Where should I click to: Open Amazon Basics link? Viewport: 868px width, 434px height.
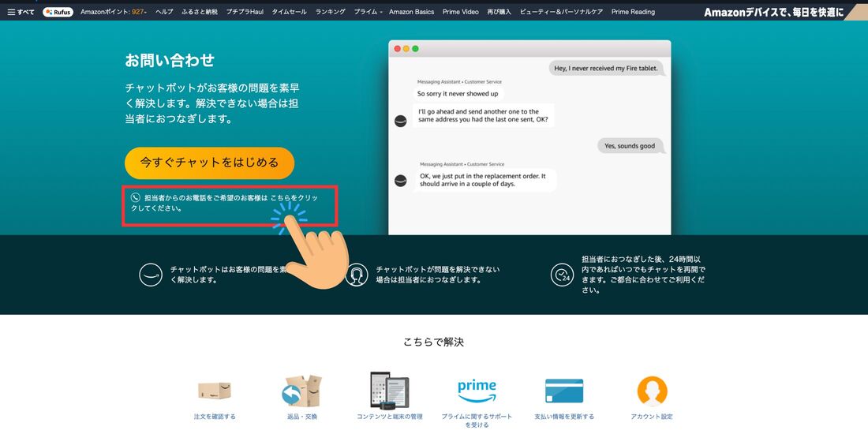click(411, 12)
